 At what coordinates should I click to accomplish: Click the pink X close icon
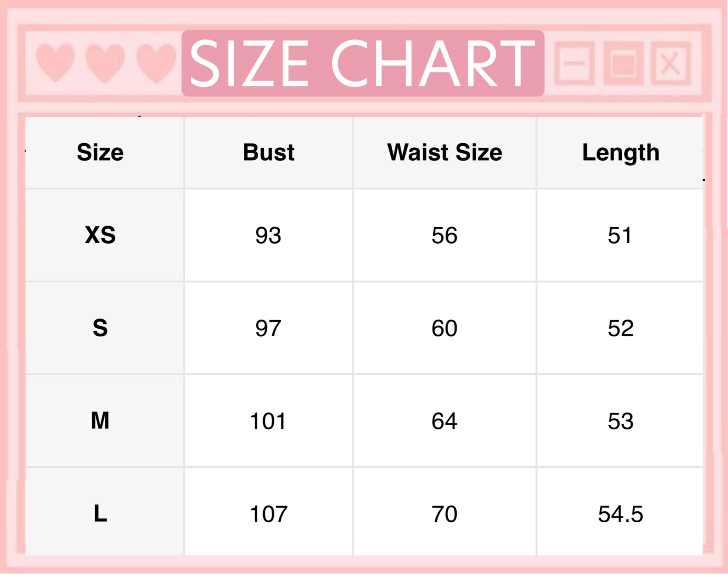coord(670,64)
